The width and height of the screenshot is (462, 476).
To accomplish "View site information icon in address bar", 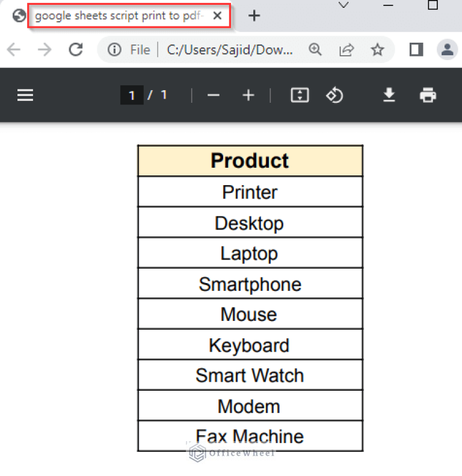I will (x=114, y=49).
